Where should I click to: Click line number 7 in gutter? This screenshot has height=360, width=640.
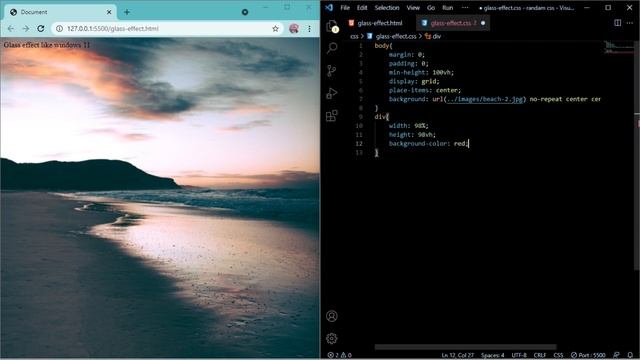[x=360, y=99]
